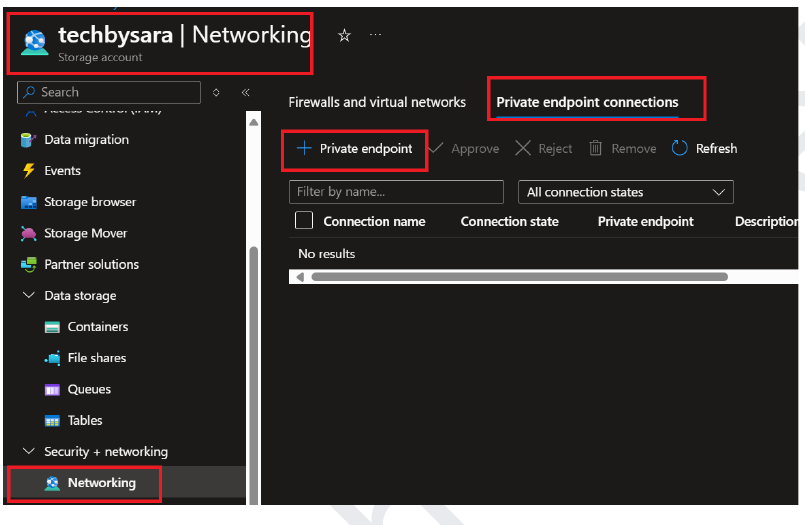Toggle sidebar expand/collapse-all arrows icon
Screen dimensions: 805x525
tap(216, 92)
